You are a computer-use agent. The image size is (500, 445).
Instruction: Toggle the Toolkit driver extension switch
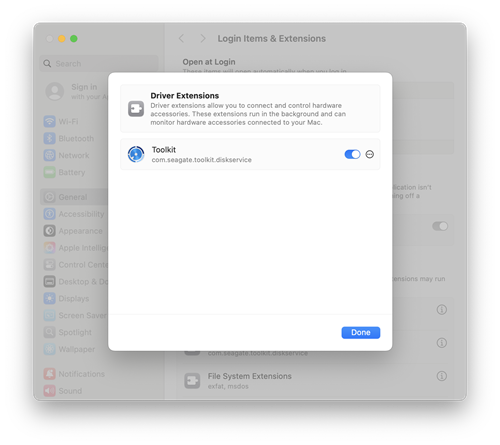[352, 154]
